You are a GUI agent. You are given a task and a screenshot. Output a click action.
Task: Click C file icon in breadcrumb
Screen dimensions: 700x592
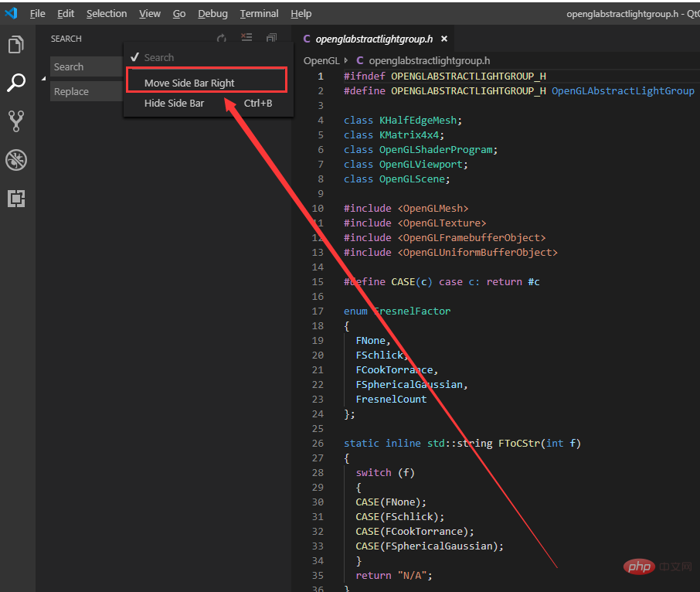pyautogui.click(x=360, y=60)
